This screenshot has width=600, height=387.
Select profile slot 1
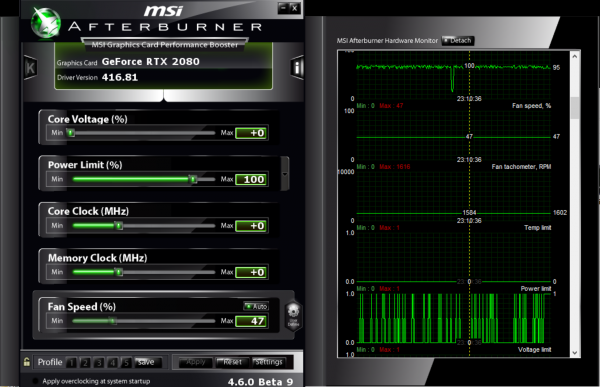click(72, 363)
